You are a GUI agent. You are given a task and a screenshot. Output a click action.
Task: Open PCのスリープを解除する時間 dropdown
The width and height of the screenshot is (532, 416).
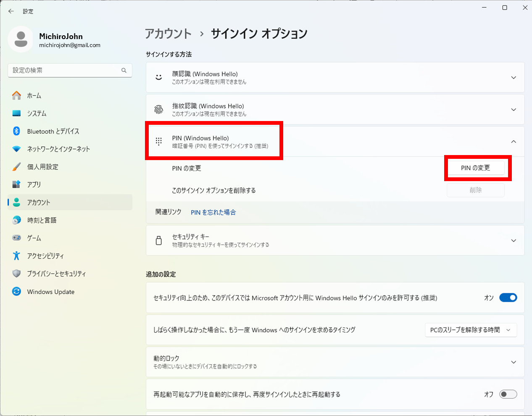coord(471,330)
